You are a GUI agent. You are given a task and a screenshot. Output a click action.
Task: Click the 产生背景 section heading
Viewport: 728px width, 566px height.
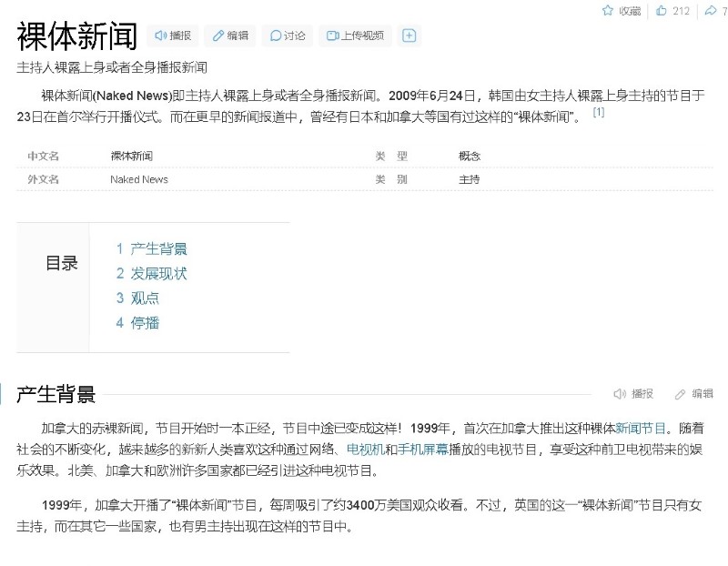(x=56, y=394)
